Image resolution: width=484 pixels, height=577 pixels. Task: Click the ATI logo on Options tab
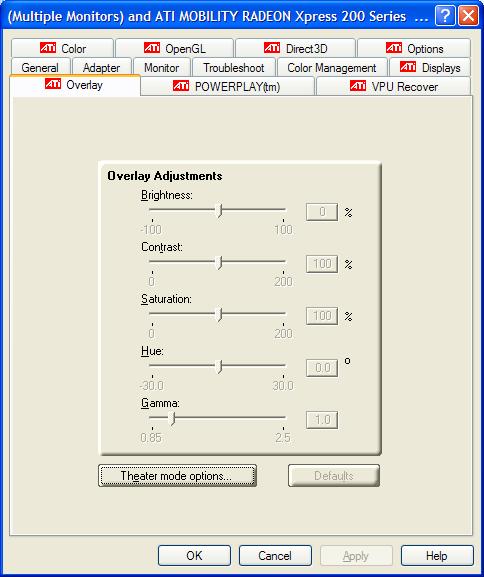(394, 48)
